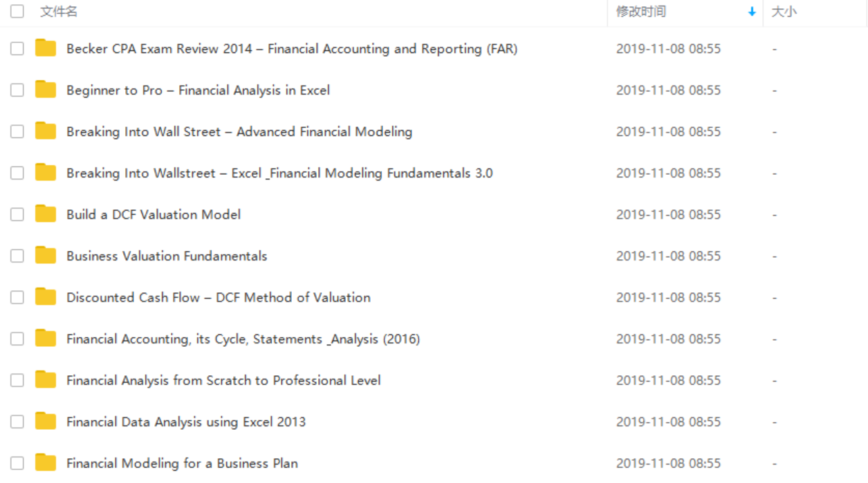Click folder icon beside Beginner to Pro

(x=46, y=90)
